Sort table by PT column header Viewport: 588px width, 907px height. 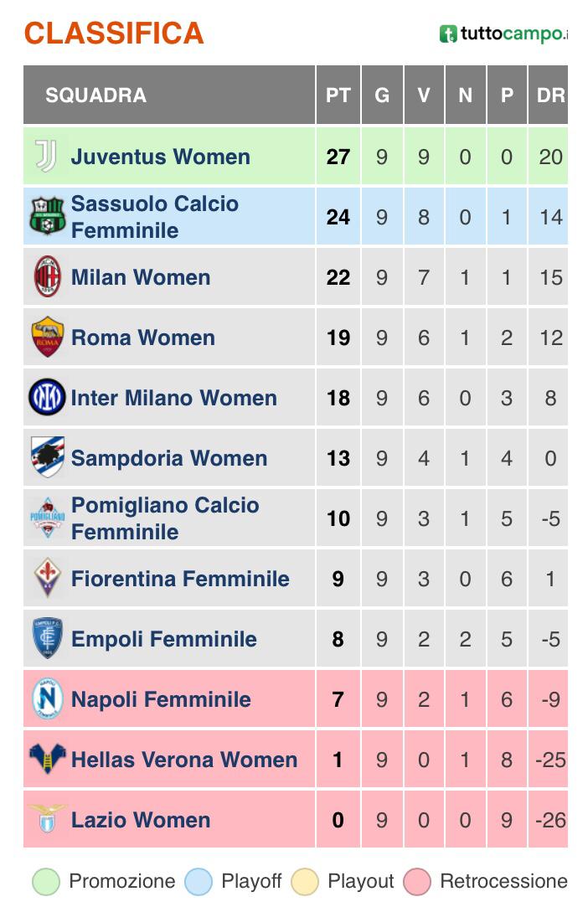338,95
